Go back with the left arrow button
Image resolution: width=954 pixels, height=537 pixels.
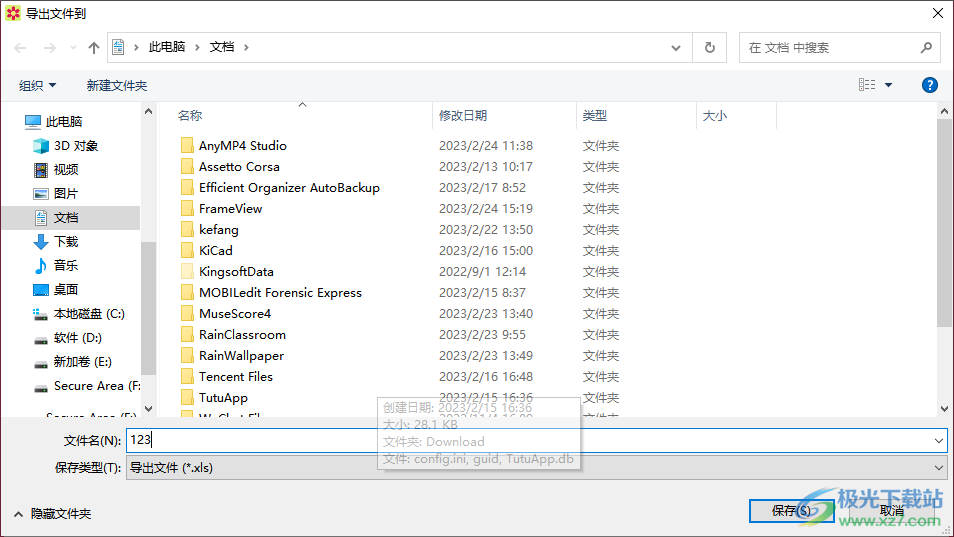[20, 47]
